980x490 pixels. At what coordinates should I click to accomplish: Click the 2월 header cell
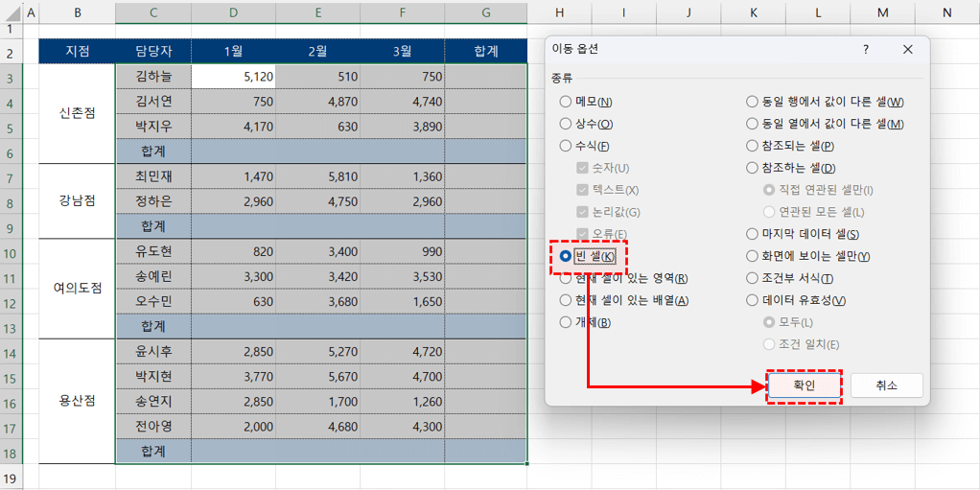(x=317, y=51)
